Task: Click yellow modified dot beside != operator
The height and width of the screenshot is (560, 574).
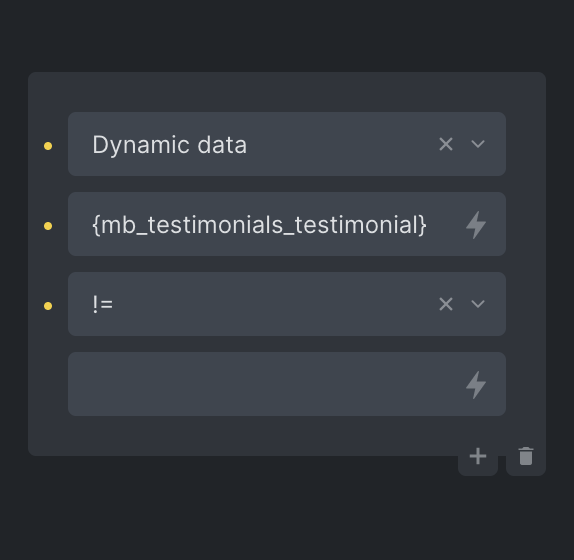Action: [x=48, y=306]
